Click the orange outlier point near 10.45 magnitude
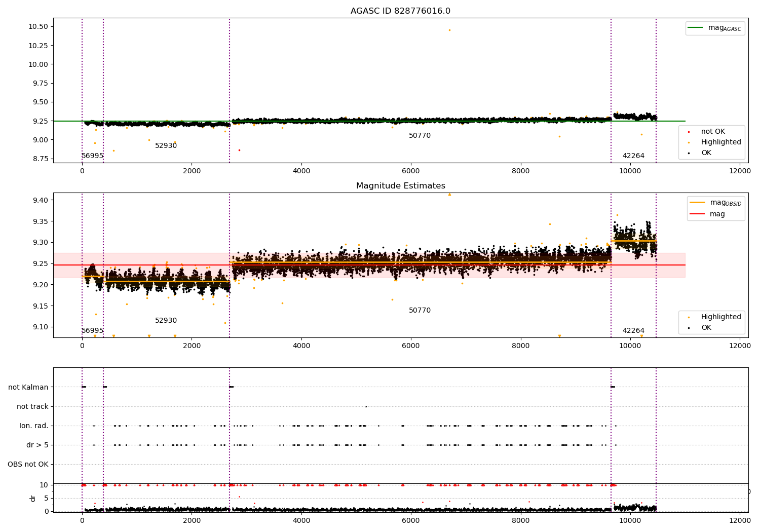This screenshot has width=760, height=532. (x=449, y=30)
